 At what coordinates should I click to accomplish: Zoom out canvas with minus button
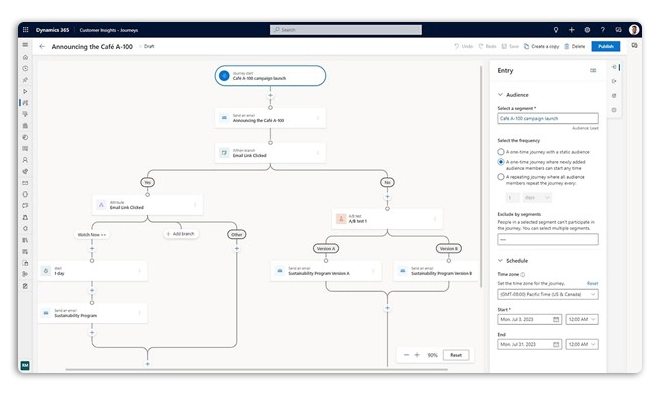(x=406, y=355)
